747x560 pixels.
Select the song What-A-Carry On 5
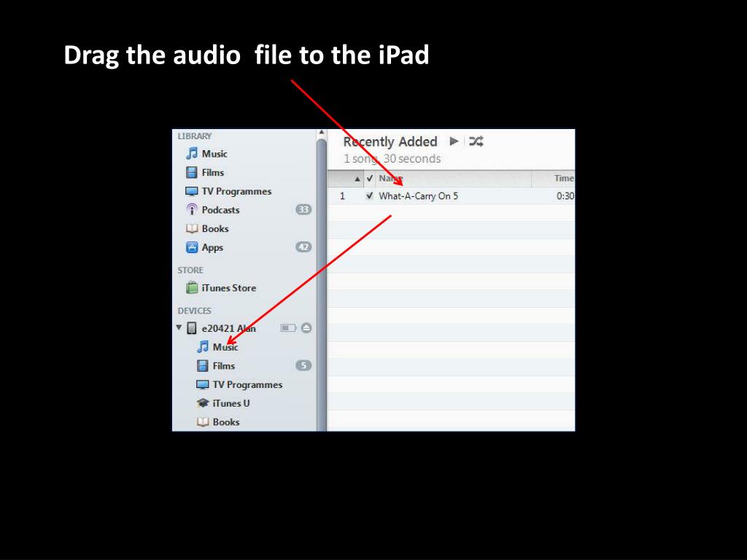(418, 196)
